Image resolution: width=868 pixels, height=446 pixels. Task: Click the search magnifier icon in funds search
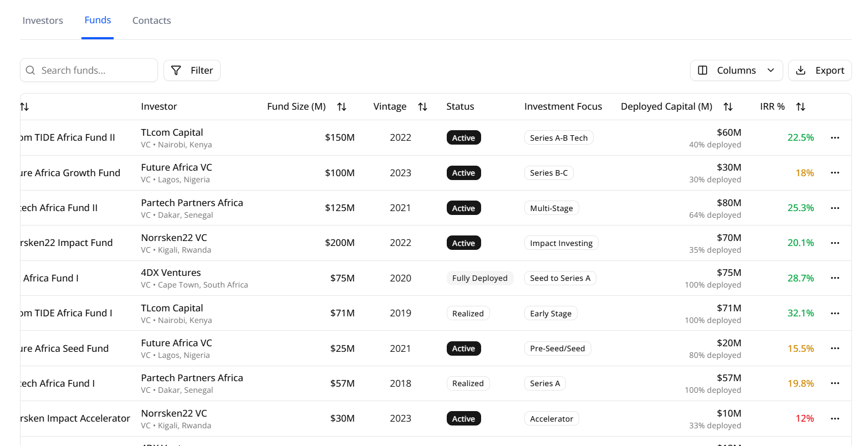(x=30, y=70)
